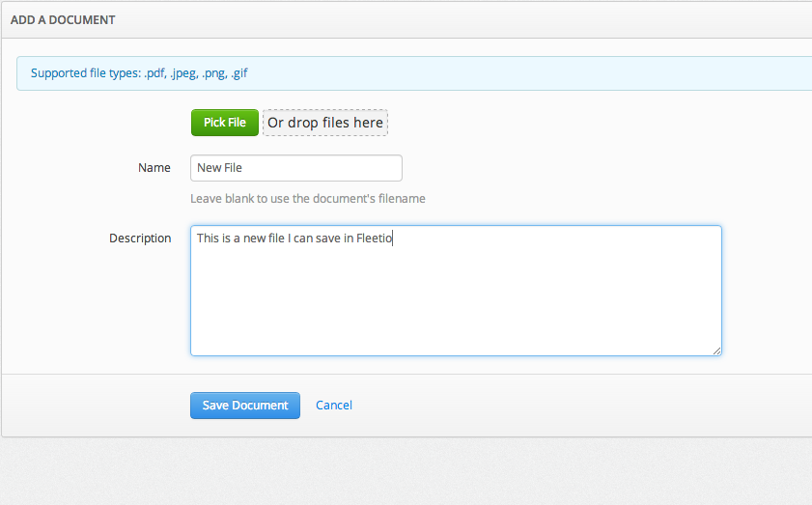Focus the Name input field
Screen dimensions: 812x505
click(296, 168)
